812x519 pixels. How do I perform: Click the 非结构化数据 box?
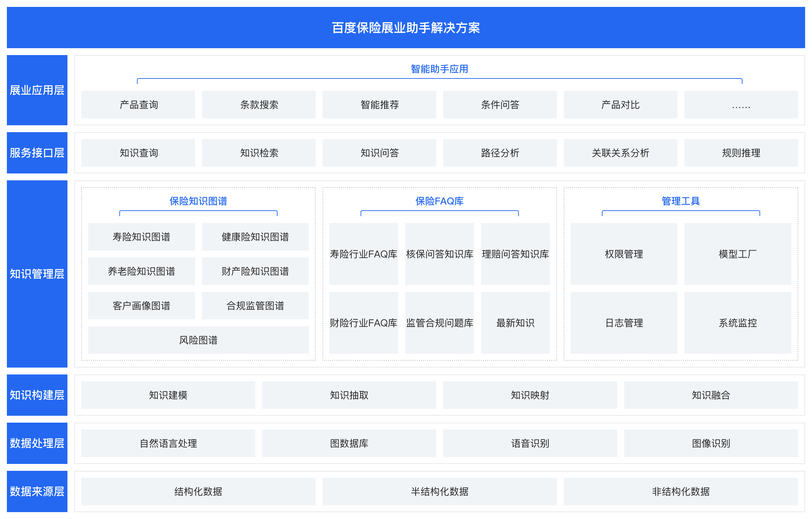coord(681,491)
